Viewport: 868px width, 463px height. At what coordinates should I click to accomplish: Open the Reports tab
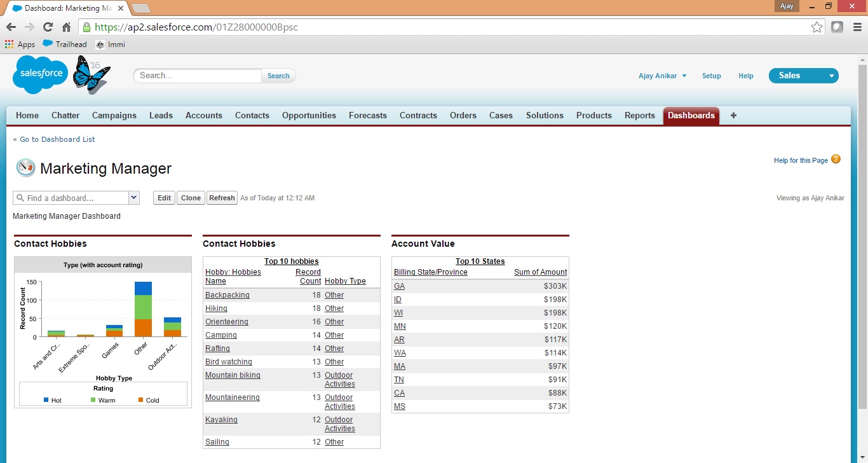pos(639,115)
